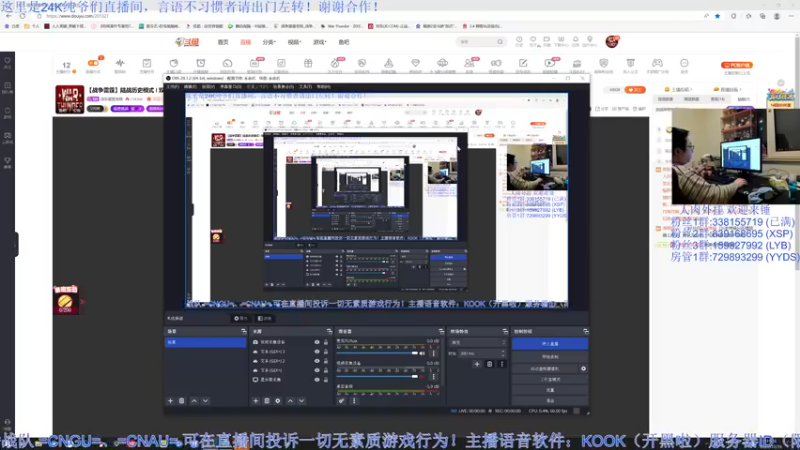Image resolution: width=800 pixels, height=450 pixels.
Task: Click the blue 停止直播 button
Action: 550,344
